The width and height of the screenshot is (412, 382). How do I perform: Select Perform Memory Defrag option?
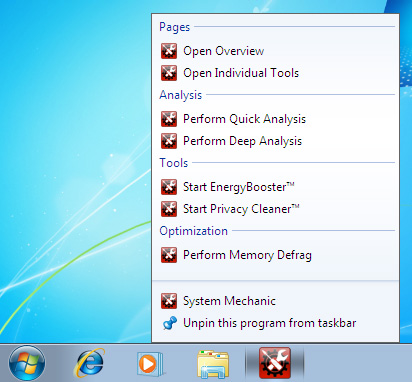pos(275,255)
